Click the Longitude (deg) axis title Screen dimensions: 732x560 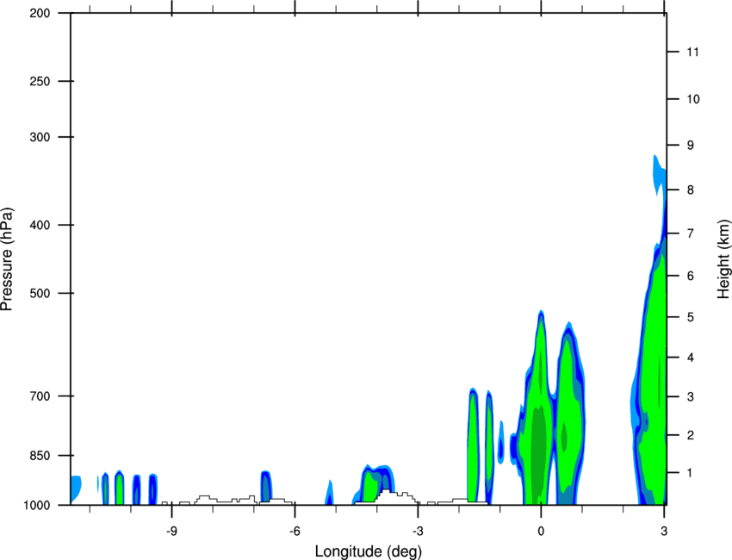point(369,551)
